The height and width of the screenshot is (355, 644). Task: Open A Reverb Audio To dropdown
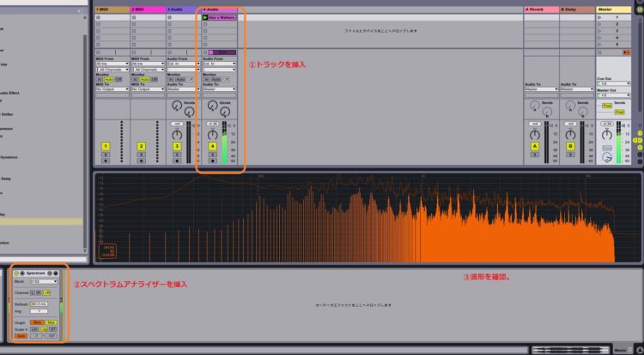(x=541, y=89)
